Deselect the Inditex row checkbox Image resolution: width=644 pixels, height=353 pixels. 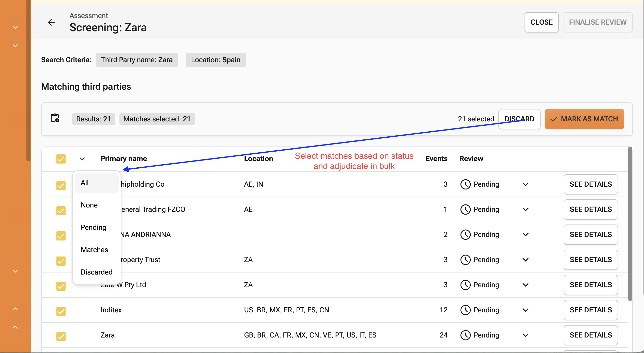tap(61, 311)
